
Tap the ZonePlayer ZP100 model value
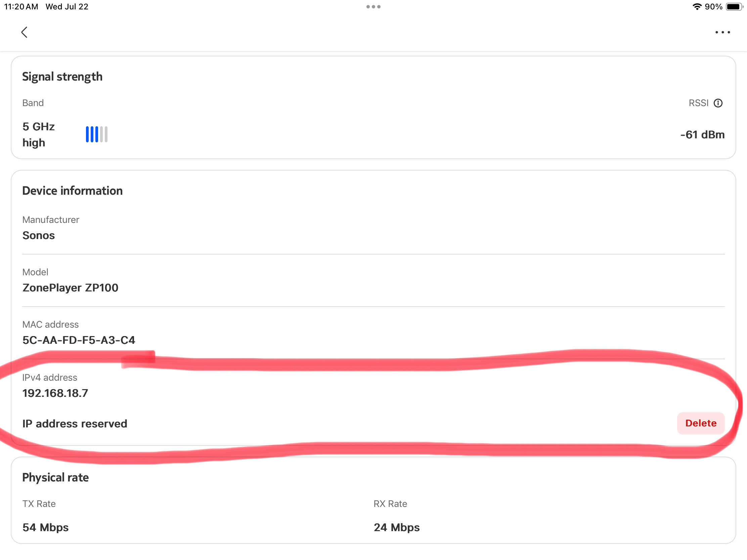click(x=70, y=288)
